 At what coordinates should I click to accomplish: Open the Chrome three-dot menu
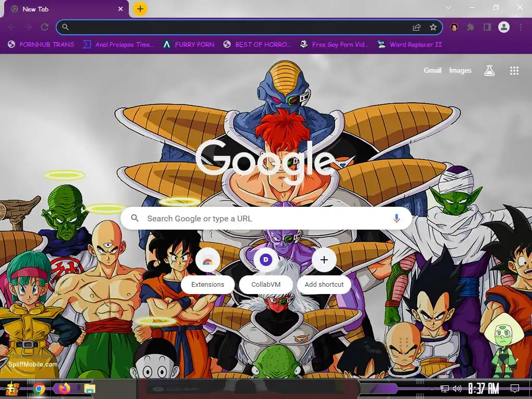coord(521,27)
